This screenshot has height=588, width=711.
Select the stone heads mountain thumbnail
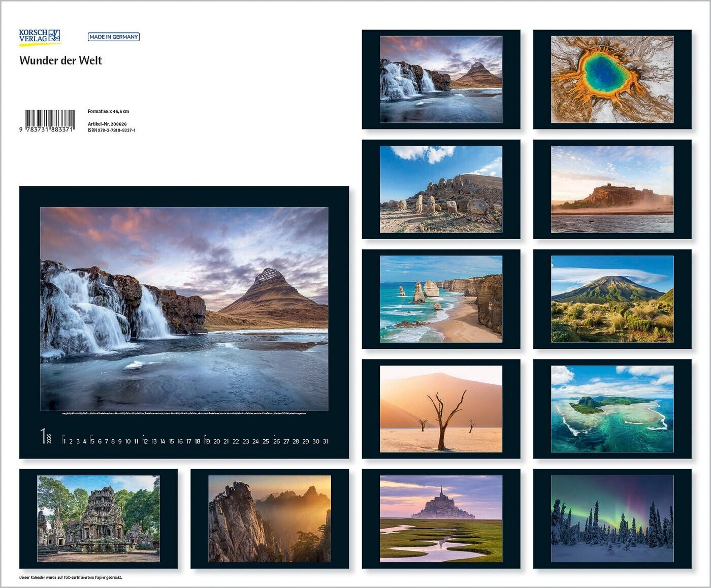pyautogui.click(x=441, y=189)
